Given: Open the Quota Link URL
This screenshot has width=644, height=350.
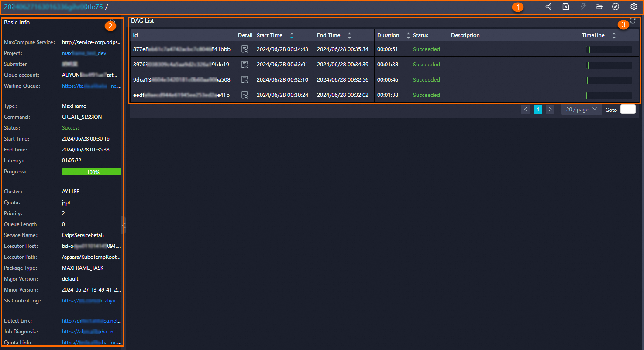Looking at the screenshot, I should click(x=92, y=343).
